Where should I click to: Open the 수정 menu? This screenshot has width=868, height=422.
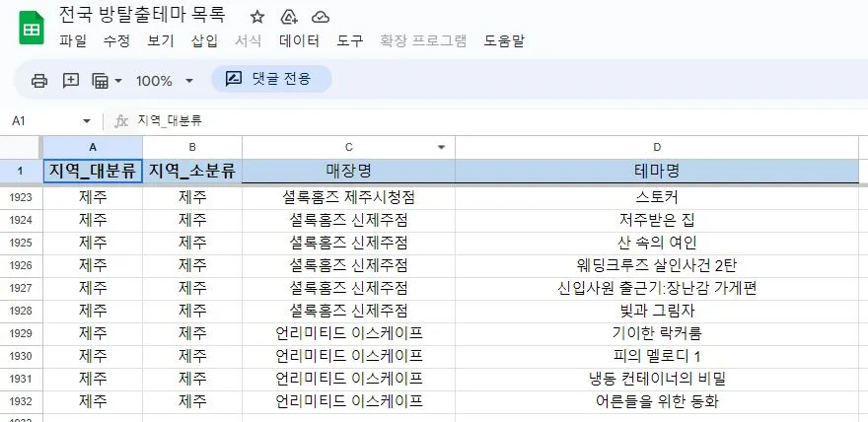coord(116,41)
